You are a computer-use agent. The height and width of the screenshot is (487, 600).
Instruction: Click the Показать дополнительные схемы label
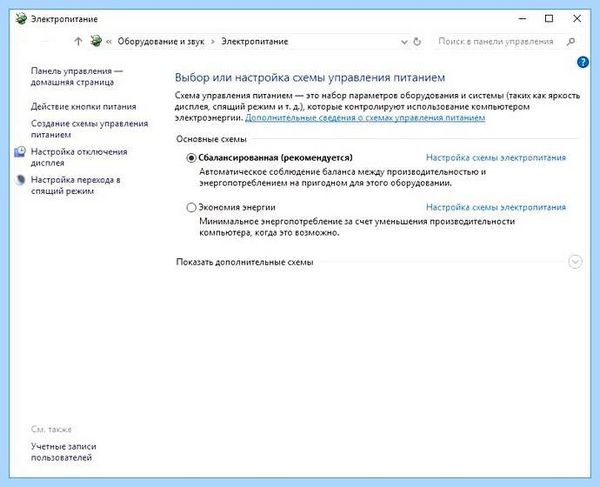pyautogui.click(x=245, y=262)
